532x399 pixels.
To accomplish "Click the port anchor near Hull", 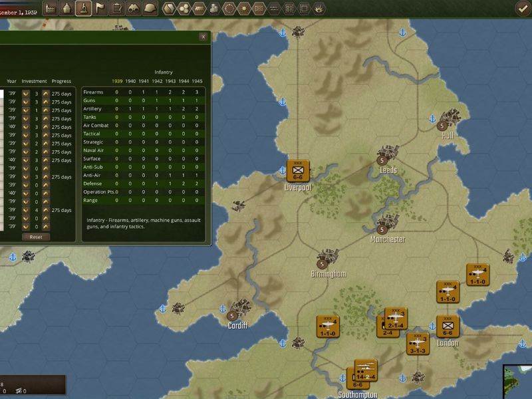I will [432, 119].
